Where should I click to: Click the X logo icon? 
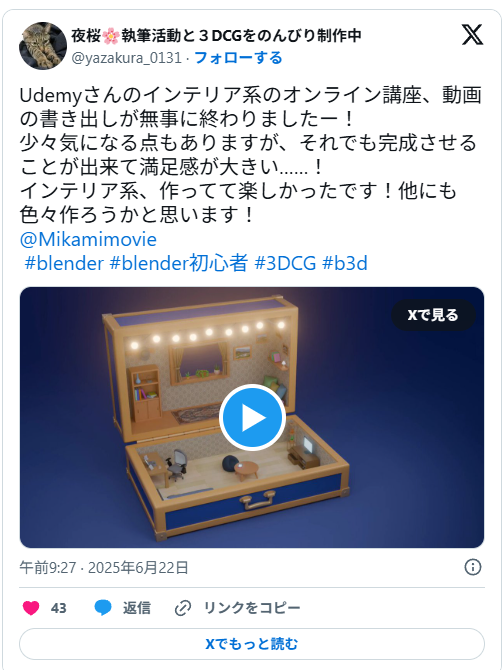[473, 35]
